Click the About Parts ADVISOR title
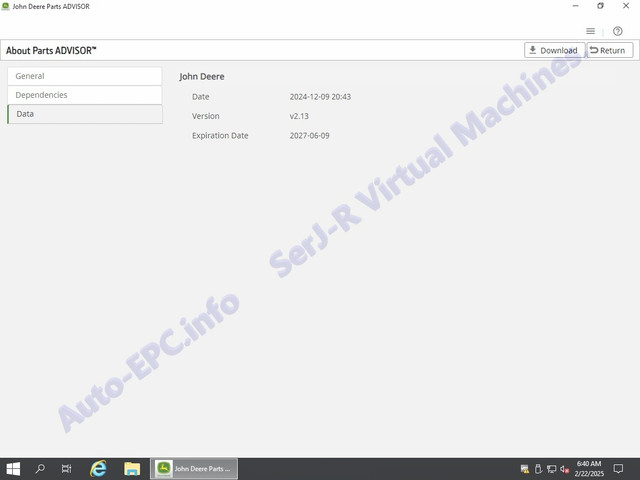 (51, 51)
